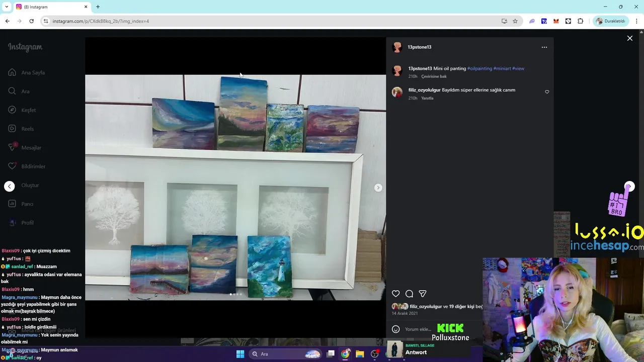The width and height of the screenshot is (644, 362).
Task: Click the Instagram logo in sidebar
Action: click(x=25, y=47)
